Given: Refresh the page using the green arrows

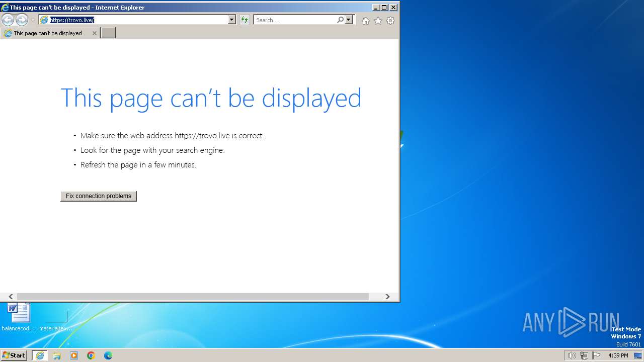Looking at the screenshot, I should pos(245,20).
